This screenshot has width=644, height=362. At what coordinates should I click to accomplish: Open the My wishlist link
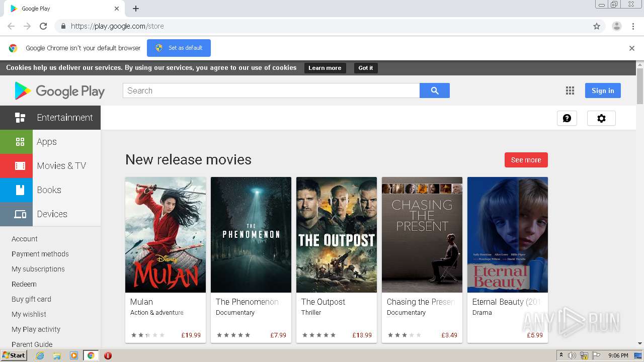(x=29, y=314)
